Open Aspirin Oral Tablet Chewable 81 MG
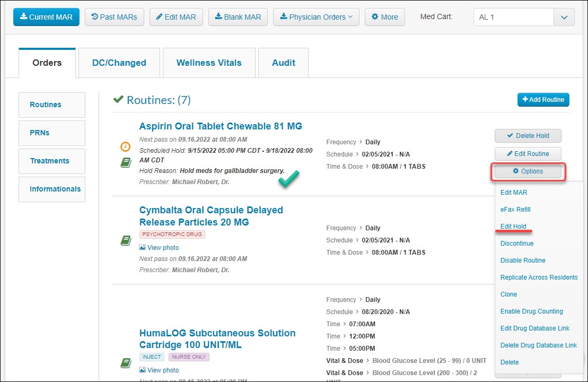Viewport: 588px width, 382px height. tap(221, 126)
